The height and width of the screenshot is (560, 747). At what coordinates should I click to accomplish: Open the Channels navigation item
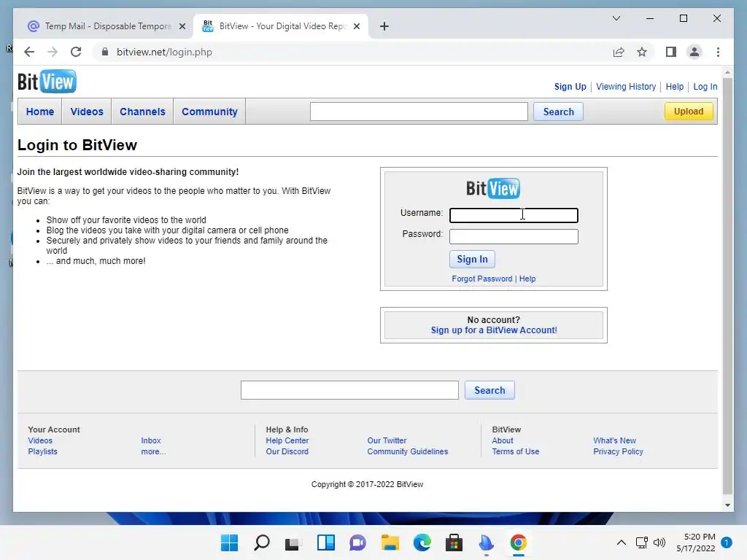pos(142,112)
